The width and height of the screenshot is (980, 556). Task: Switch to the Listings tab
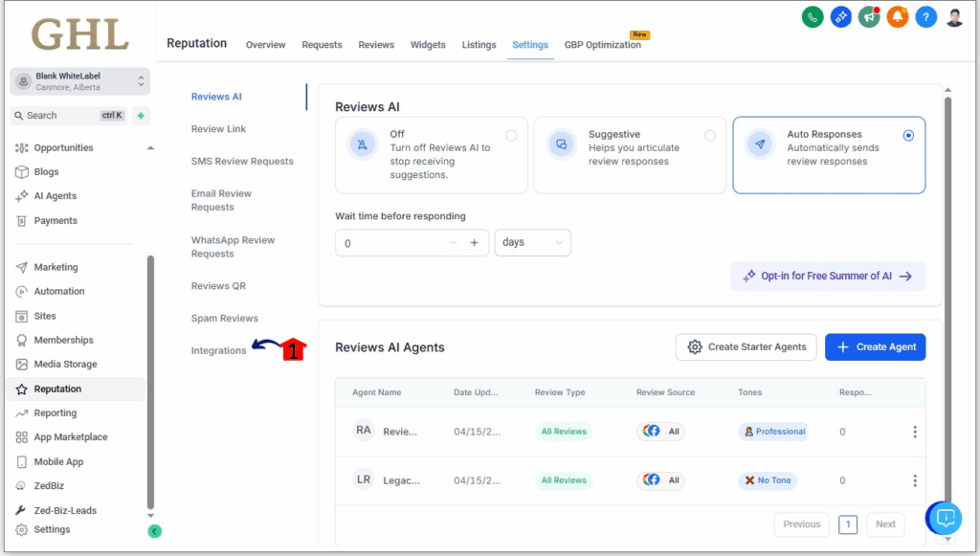coord(479,45)
